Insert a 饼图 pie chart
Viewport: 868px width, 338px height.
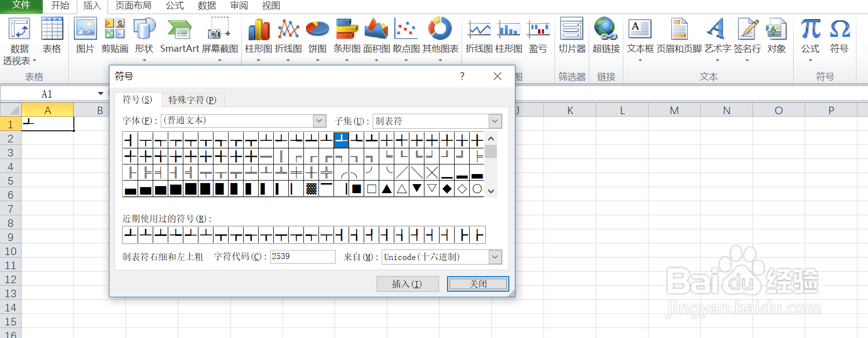click(317, 39)
